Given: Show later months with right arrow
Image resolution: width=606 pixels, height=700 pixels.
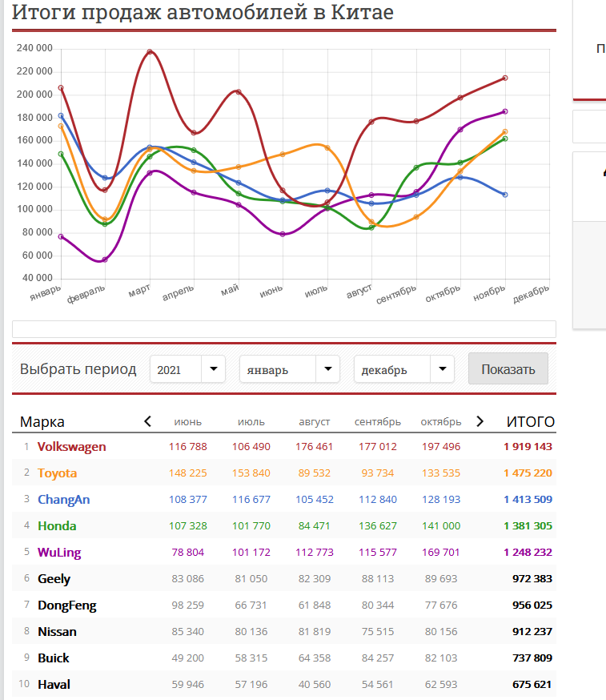Looking at the screenshot, I should (x=480, y=421).
